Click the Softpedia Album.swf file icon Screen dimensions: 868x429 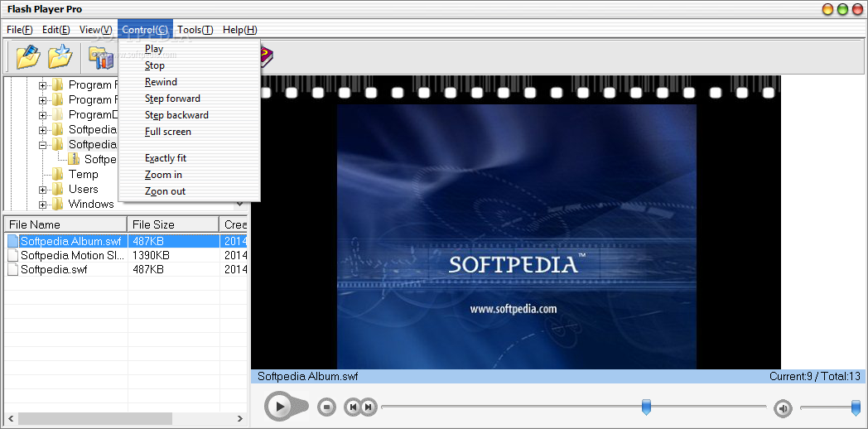tap(12, 241)
